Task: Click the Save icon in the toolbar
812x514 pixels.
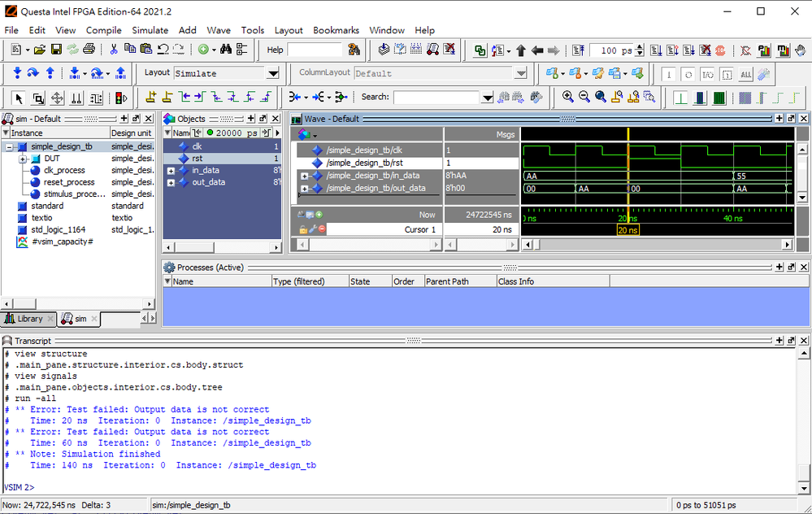Action: [56, 50]
